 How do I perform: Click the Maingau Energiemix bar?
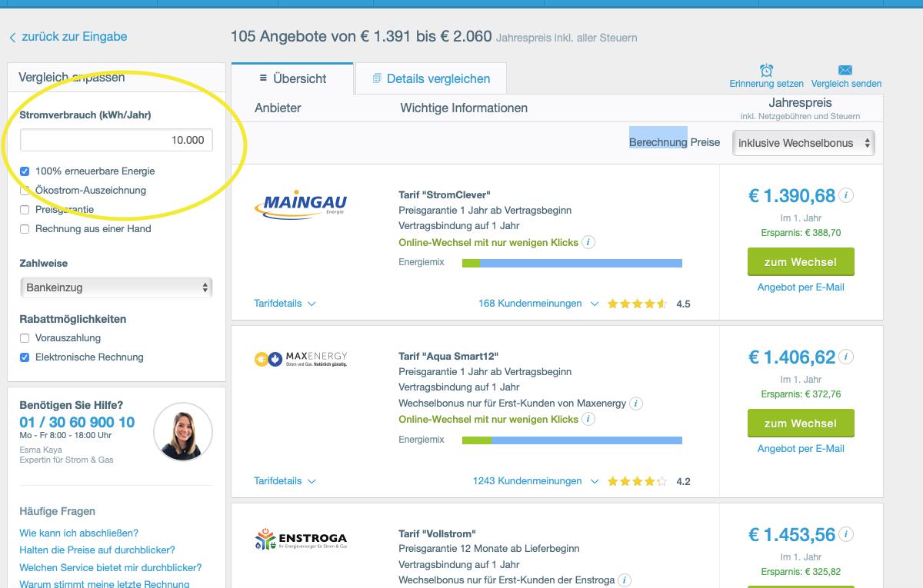pyautogui.click(x=572, y=263)
